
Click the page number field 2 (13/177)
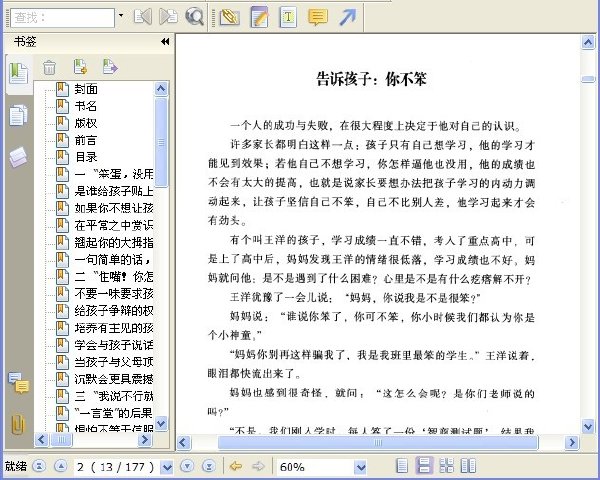pos(116,467)
